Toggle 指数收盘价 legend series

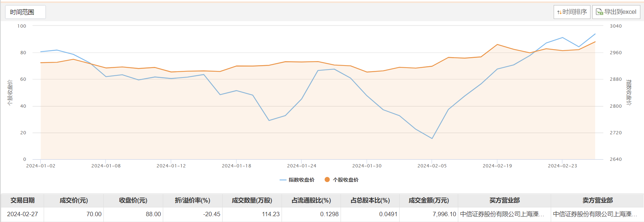pos(297,180)
